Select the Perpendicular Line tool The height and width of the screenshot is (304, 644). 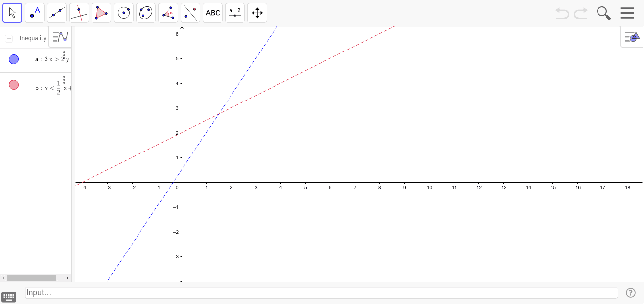click(x=79, y=13)
